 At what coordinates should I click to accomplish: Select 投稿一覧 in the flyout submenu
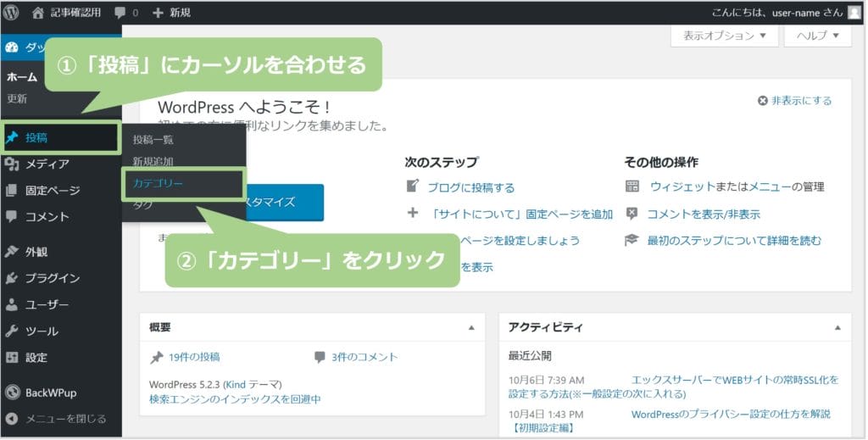click(x=153, y=140)
